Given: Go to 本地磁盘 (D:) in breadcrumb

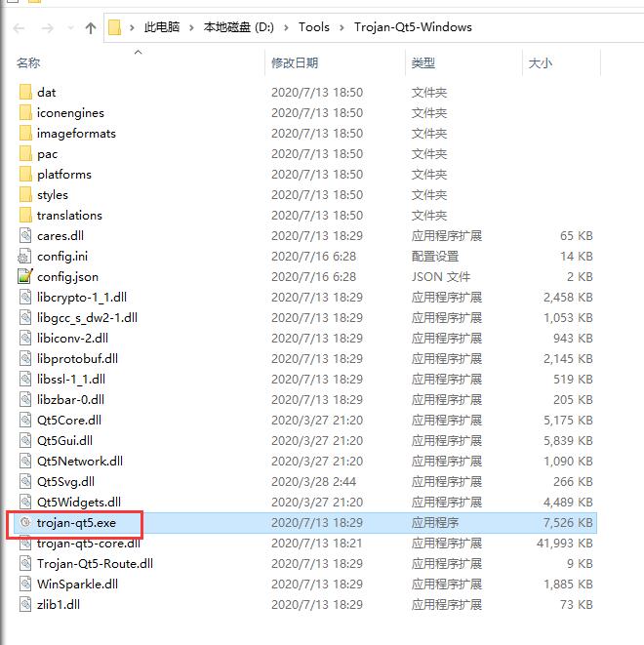Looking at the screenshot, I should click(238, 27).
